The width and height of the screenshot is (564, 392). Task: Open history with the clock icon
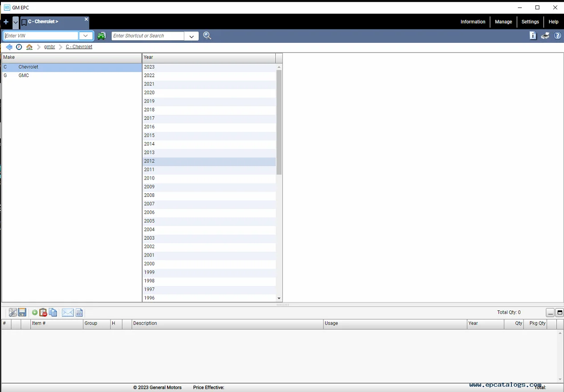(x=19, y=47)
